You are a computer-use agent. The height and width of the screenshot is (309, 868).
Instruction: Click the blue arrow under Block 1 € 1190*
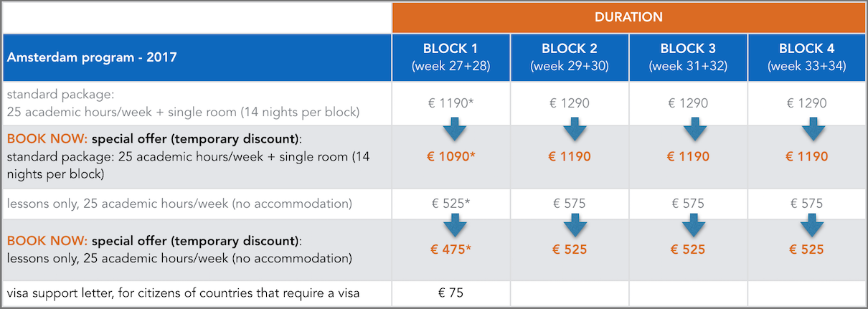(x=451, y=130)
